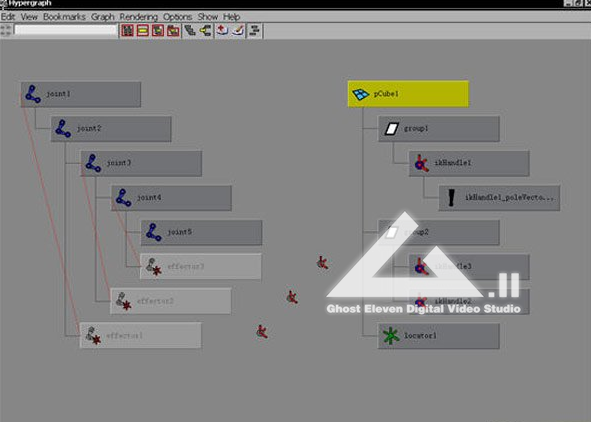The image size is (591, 422).
Task: Select the effector1 node icon
Action: point(93,336)
